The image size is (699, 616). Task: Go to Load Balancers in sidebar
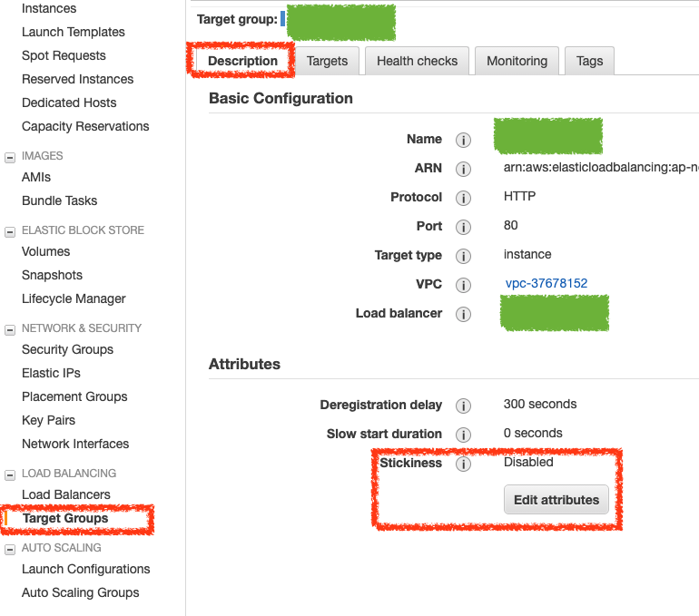(x=66, y=494)
